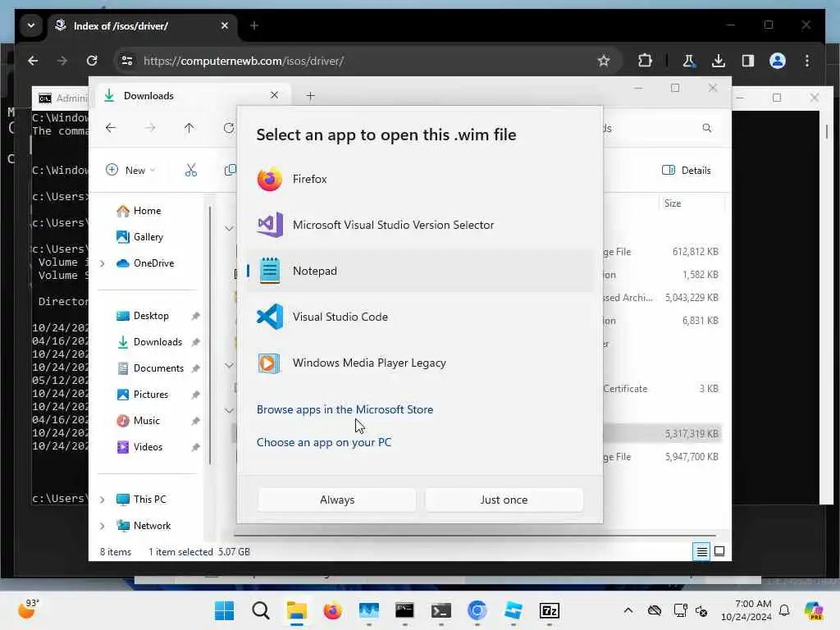Screen dimensions: 840x630
Task: Select Documents in quick access
Action: (x=151, y=368)
